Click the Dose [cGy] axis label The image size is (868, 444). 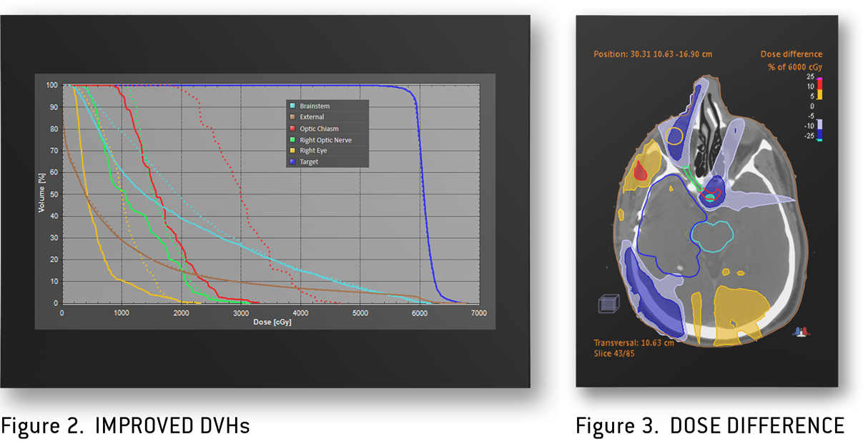click(272, 322)
